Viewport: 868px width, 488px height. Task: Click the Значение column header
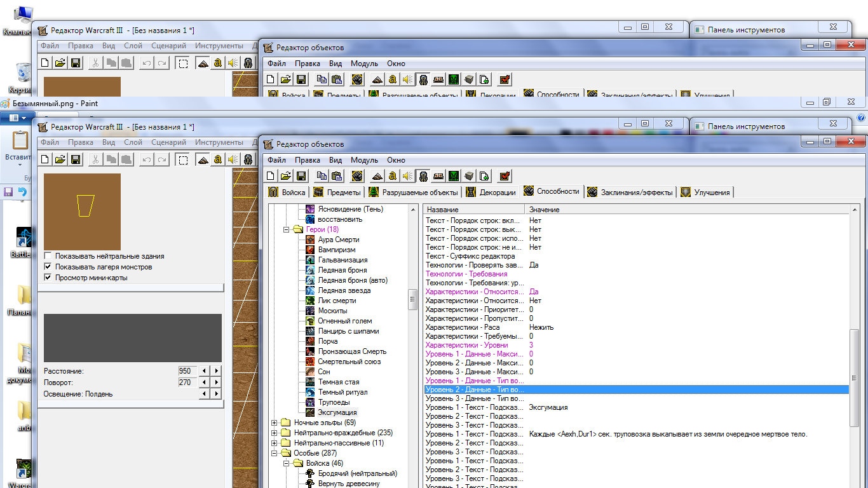(x=544, y=210)
